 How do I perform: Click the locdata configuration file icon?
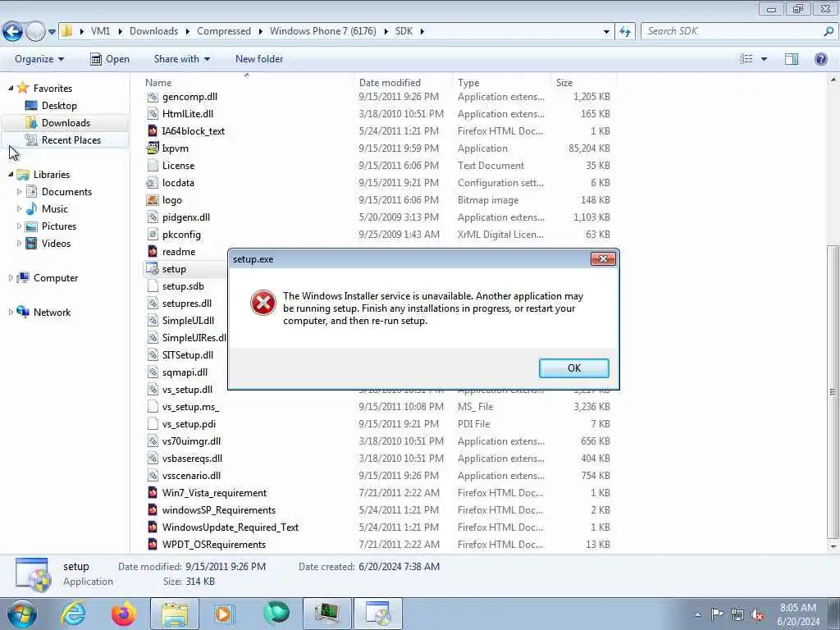(153, 183)
